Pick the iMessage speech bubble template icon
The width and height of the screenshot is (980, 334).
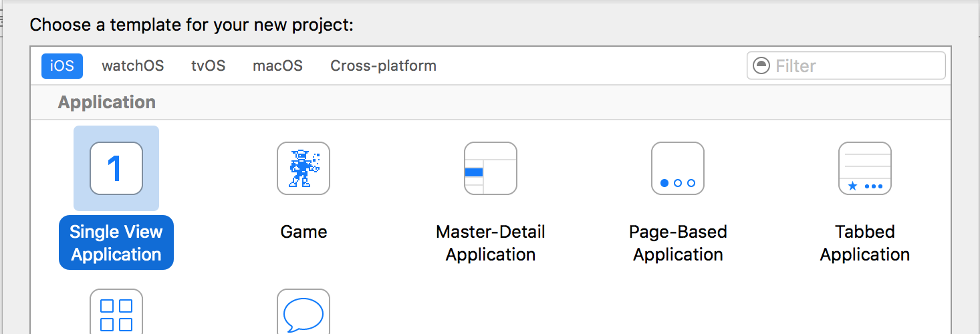303,313
